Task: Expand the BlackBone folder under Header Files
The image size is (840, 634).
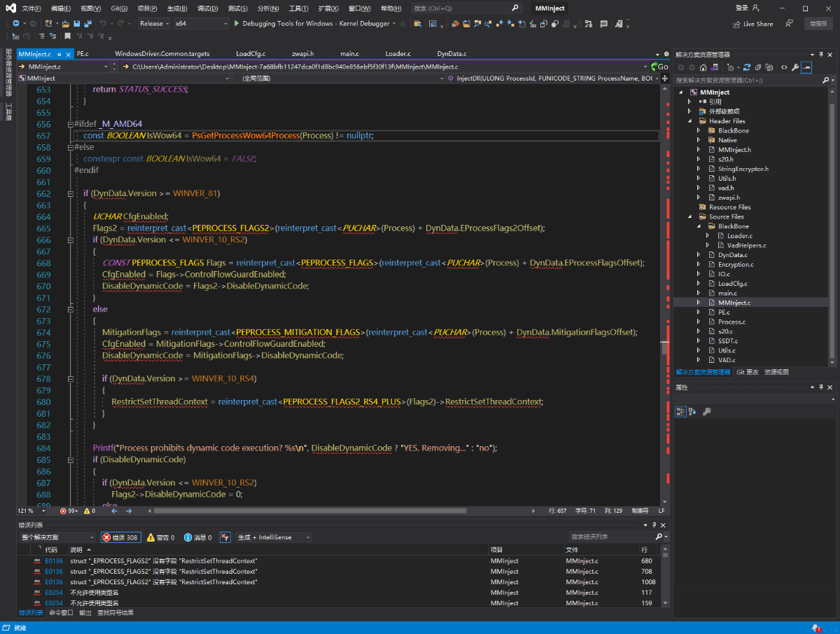Action: 699,131
